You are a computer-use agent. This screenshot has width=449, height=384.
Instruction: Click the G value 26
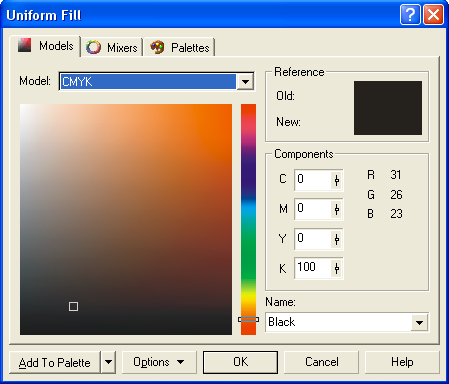pos(396,195)
